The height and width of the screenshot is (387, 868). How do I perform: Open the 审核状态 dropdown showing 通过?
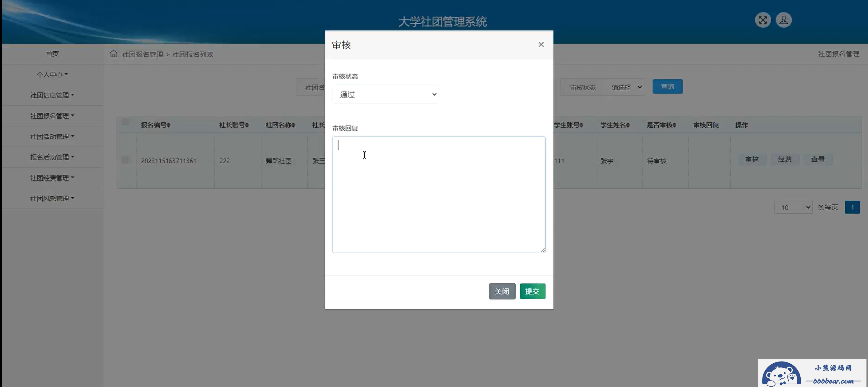(386, 95)
